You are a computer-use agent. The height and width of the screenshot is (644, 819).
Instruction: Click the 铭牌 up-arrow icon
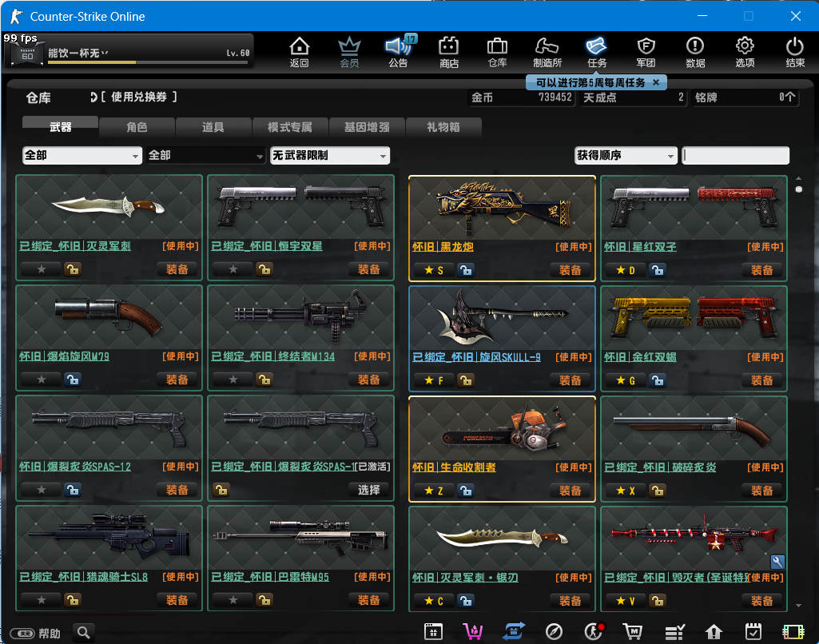click(789, 97)
